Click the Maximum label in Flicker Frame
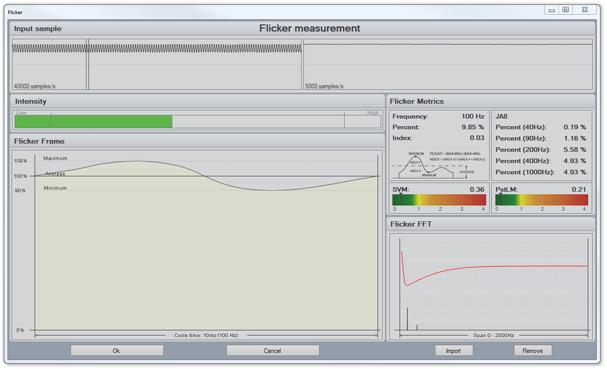The height and width of the screenshot is (369, 607). click(x=55, y=158)
